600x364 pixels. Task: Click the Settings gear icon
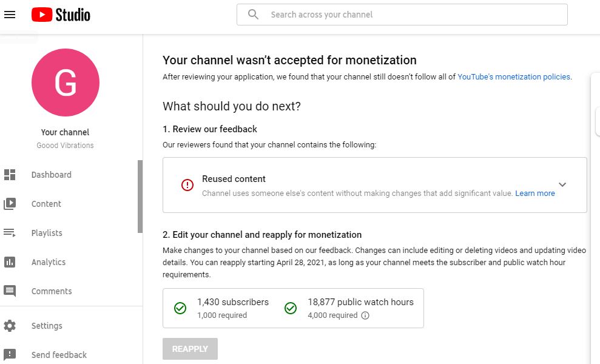(10, 326)
